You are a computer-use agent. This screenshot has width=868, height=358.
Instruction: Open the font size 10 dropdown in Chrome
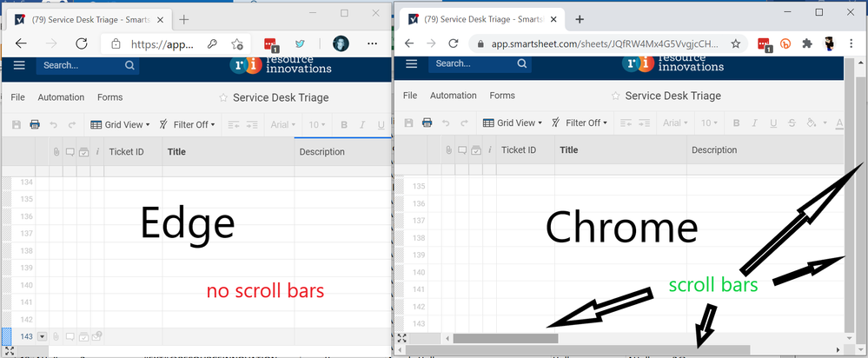click(x=707, y=123)
